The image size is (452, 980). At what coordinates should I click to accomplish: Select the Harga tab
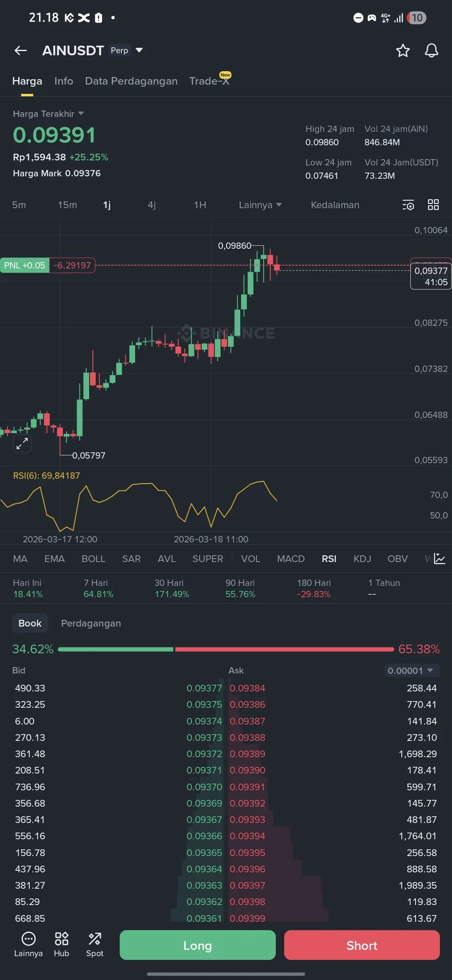tap(27, 81)
